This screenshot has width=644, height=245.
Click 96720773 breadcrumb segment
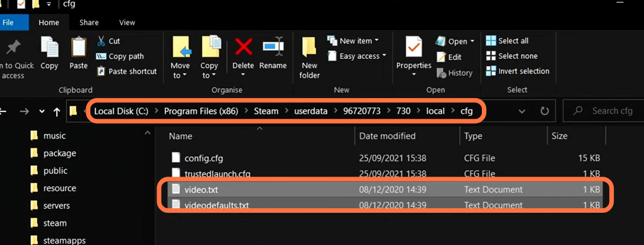coord(363,111)
